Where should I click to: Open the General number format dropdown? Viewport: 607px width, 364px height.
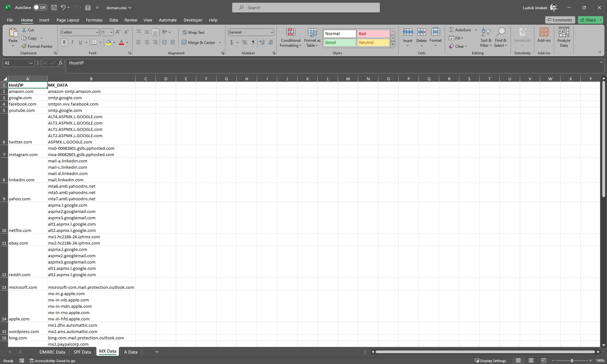(272, 32)
